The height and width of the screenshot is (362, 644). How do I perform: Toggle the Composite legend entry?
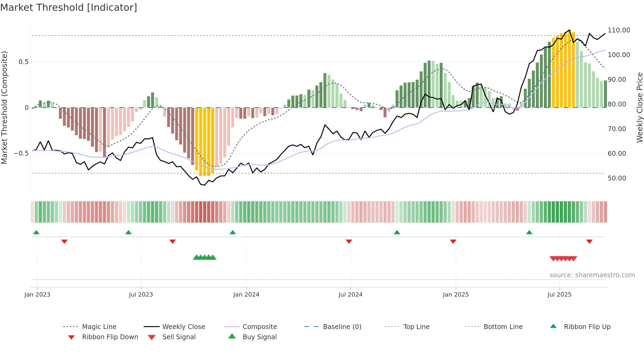click(x=250, y=327)
